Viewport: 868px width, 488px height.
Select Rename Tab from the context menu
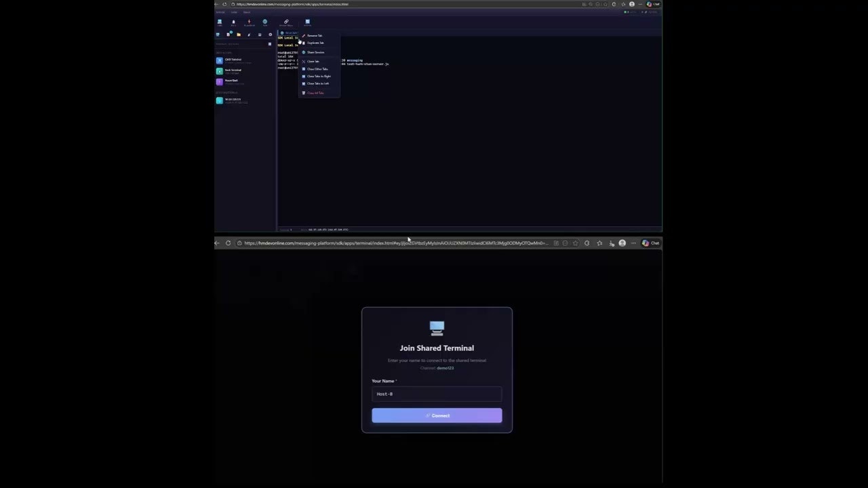tap(314, 35)
